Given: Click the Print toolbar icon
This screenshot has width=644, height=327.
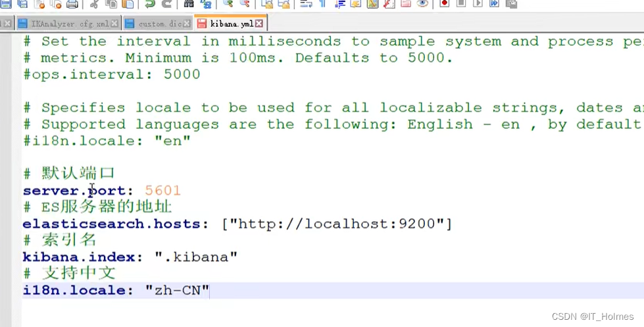Looking at the screenshot, I should (72, 4).
